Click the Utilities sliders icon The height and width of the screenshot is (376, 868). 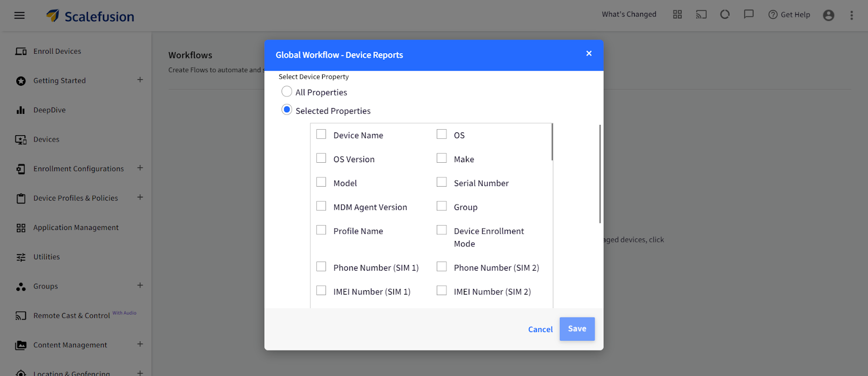[x=21, y=257]
